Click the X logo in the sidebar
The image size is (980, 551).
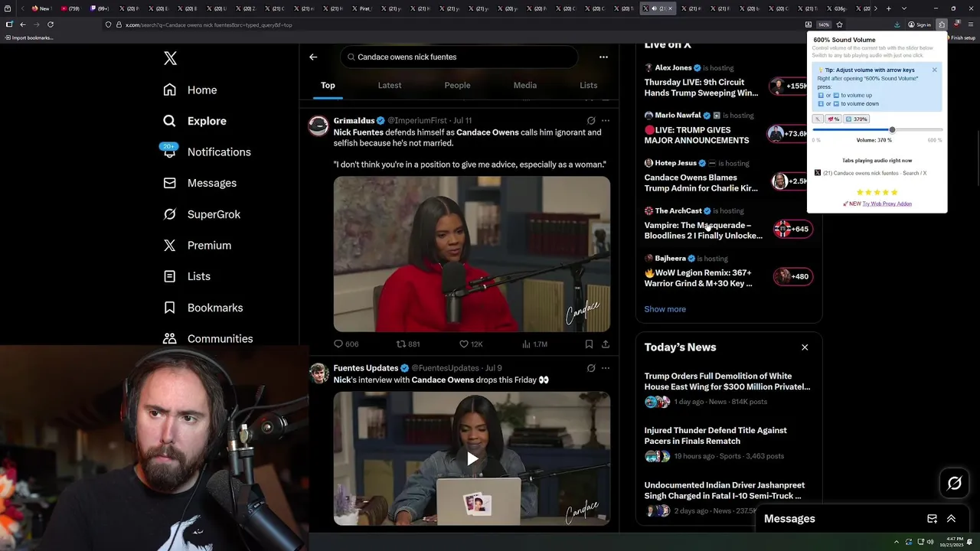click(x=170, y=58)
